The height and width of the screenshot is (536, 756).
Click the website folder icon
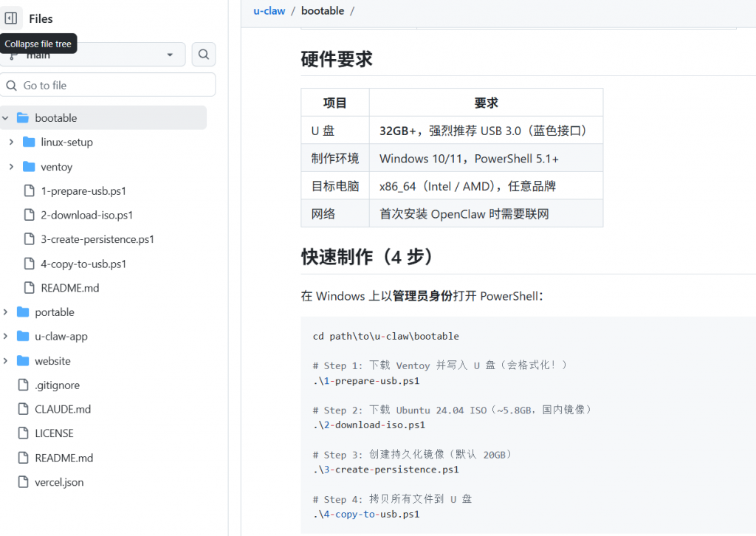click(23, 361)
